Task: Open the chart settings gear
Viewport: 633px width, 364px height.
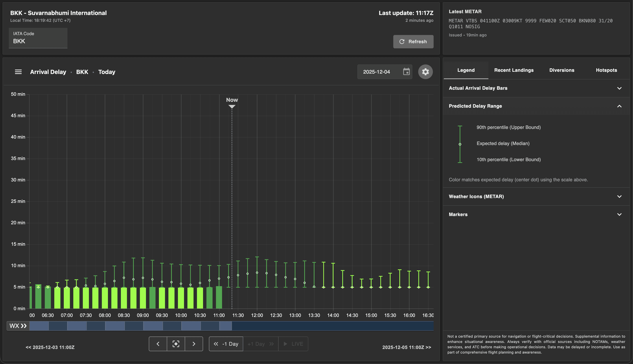Action: (x=425, y=72)
